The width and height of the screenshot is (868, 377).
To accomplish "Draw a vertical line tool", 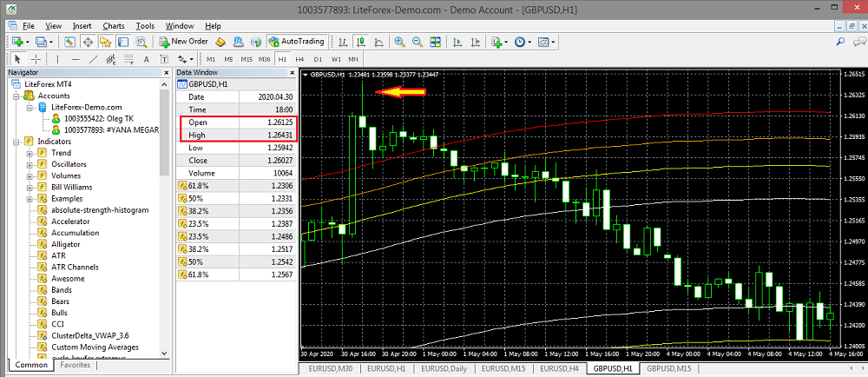I will tap(57, 59).
